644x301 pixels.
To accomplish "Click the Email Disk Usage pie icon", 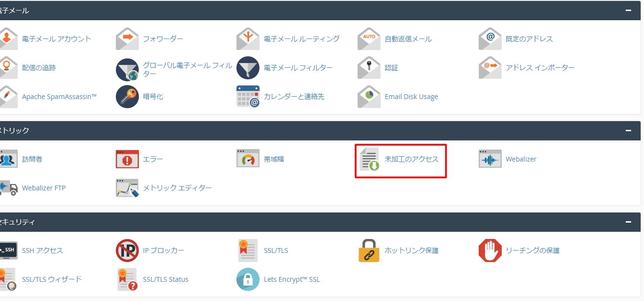I will point(369,97).
